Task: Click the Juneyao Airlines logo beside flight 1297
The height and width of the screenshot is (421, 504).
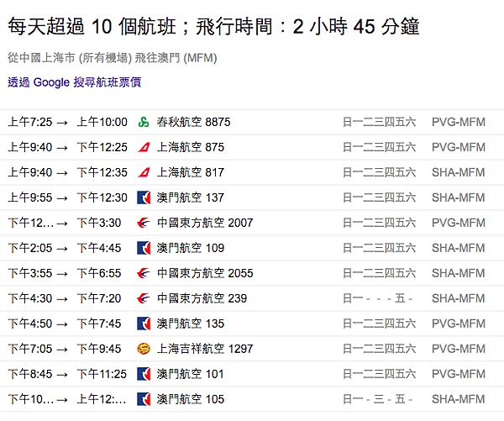Action: (144, 349)
